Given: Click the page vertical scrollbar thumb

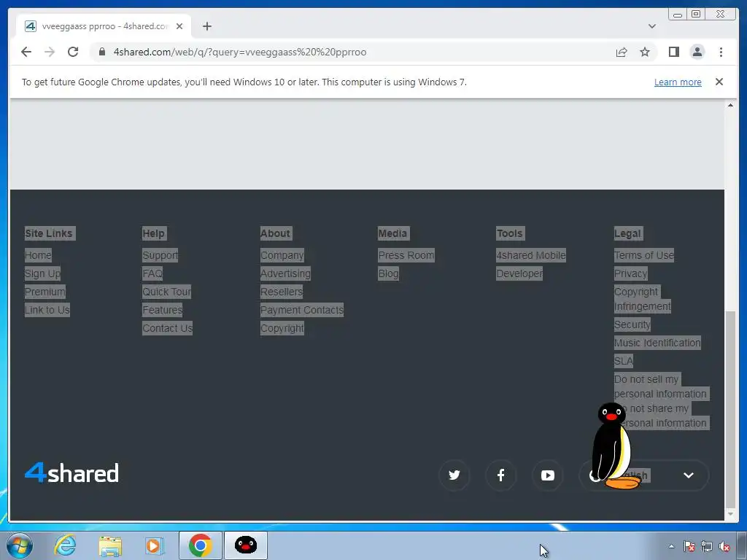Looking at the screenshot, I should [729, 408].
